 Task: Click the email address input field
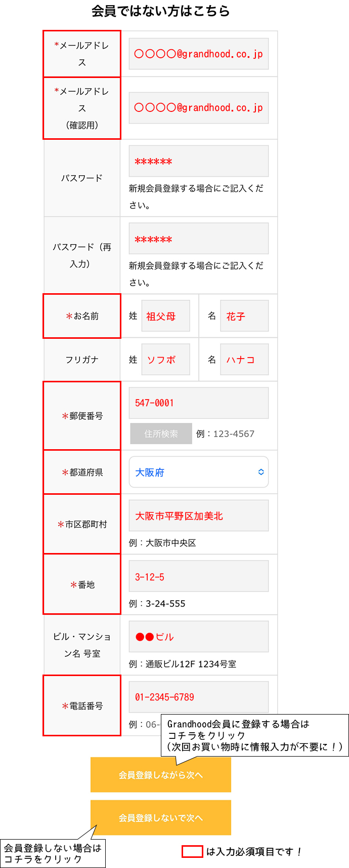point(199,54)
